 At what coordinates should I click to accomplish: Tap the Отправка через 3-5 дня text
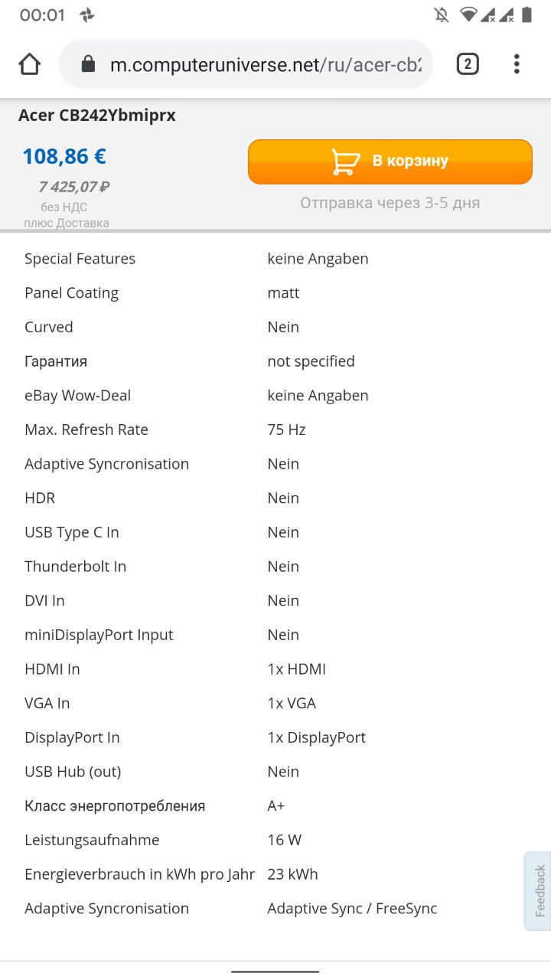pos(390,203)
